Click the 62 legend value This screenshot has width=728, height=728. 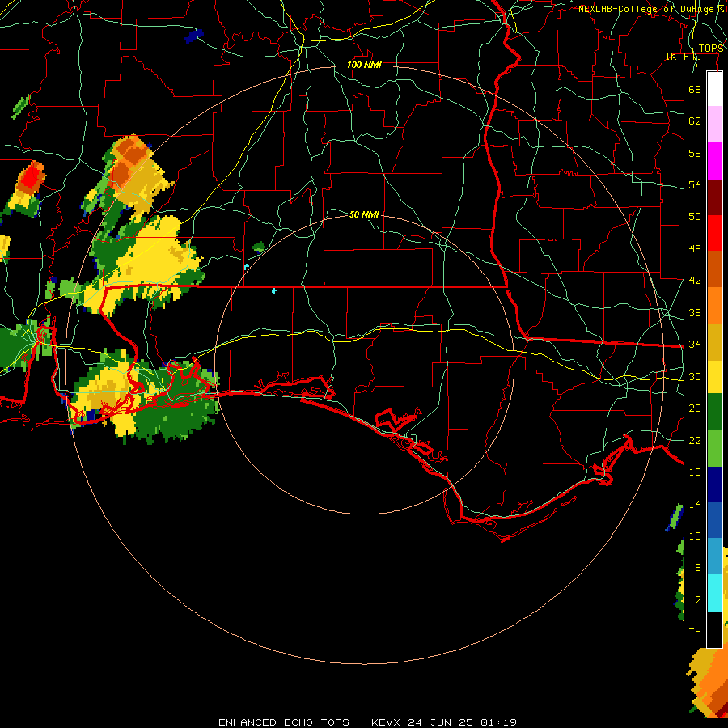pos(695,121)
